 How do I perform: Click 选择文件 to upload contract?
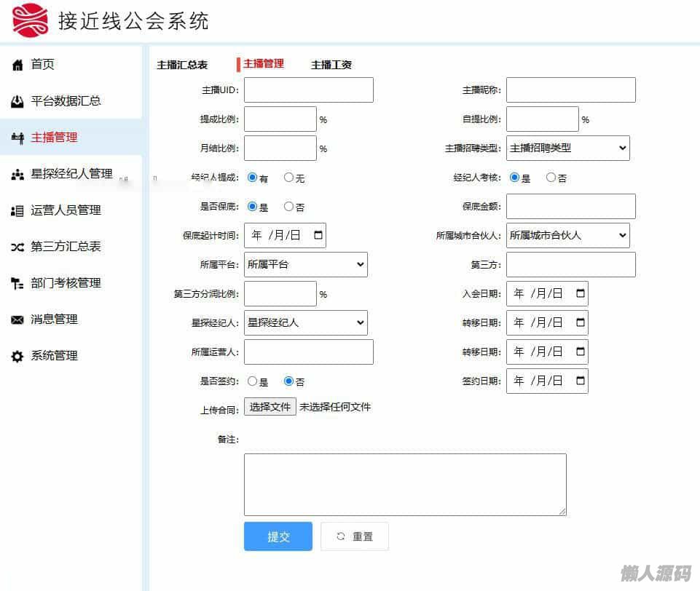click(270, 407)
